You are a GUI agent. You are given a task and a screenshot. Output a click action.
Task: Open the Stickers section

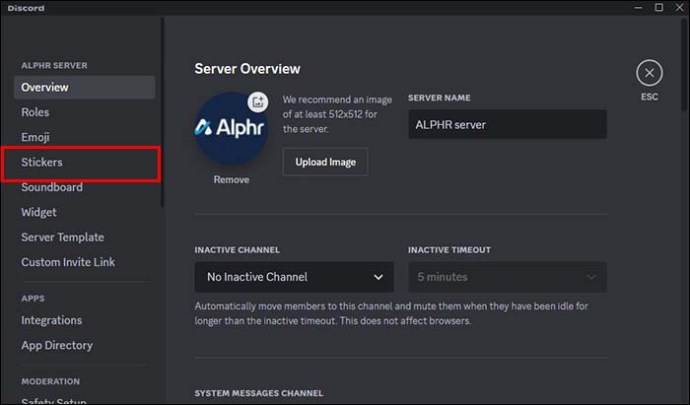point(44,162)
